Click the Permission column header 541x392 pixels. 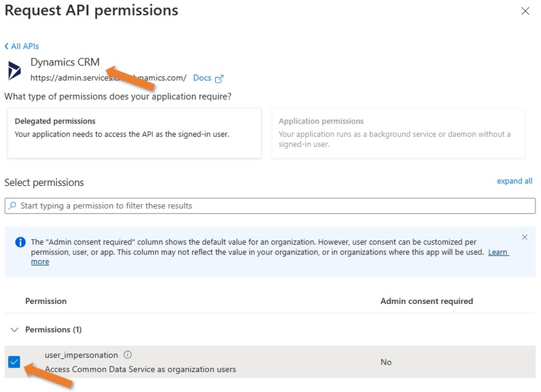coord(46,301)
